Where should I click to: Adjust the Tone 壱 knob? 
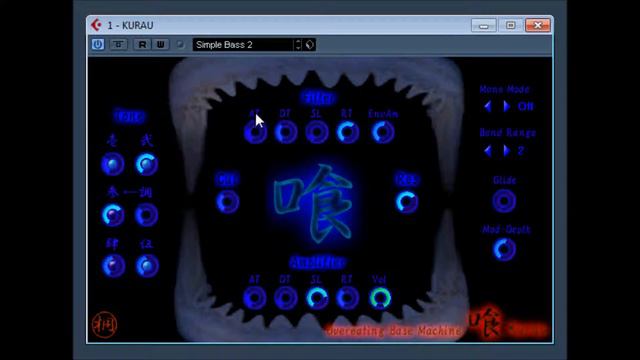click(x=113, y=164)
